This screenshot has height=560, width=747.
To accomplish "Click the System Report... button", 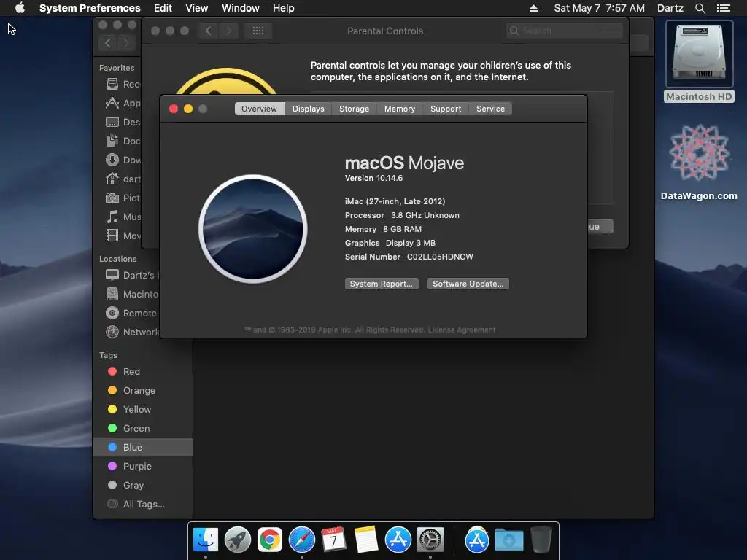I will point(382,284).
